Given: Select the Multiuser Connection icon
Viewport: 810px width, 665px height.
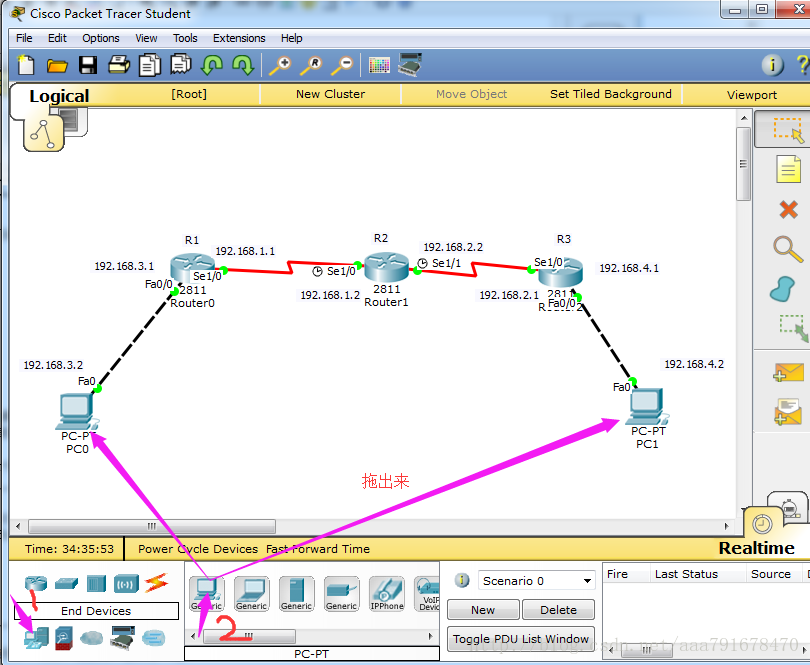Looking at the screenshot, I should click(x=153, y=638).
